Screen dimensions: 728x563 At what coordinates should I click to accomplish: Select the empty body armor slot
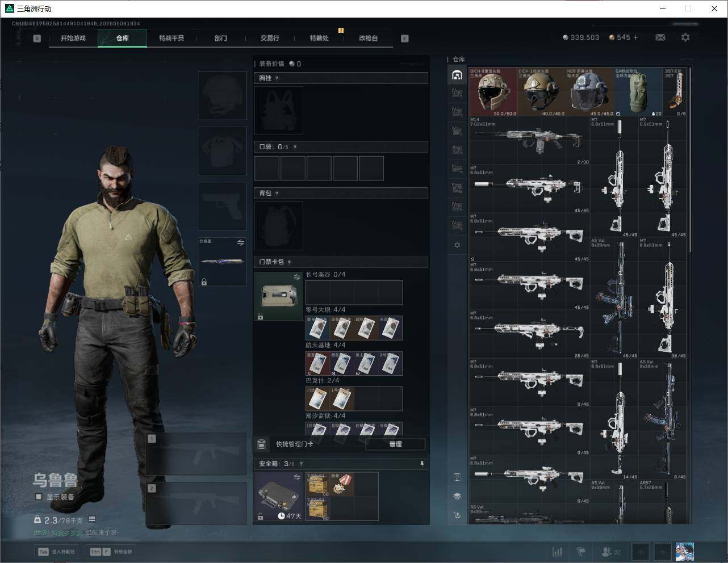(x=222, y=150)
